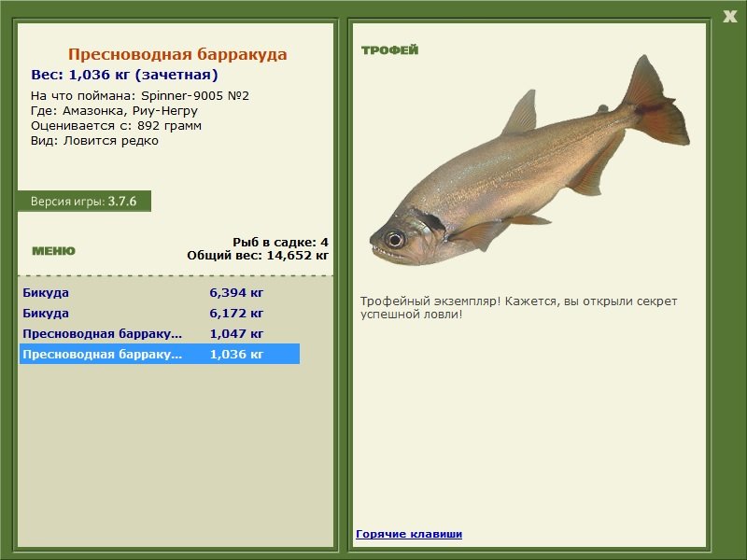Screen dimensions: 747x560
Task: Click the Рыб в садке: 4 counter
Action: pyautogui.click(x=280, y=242)
